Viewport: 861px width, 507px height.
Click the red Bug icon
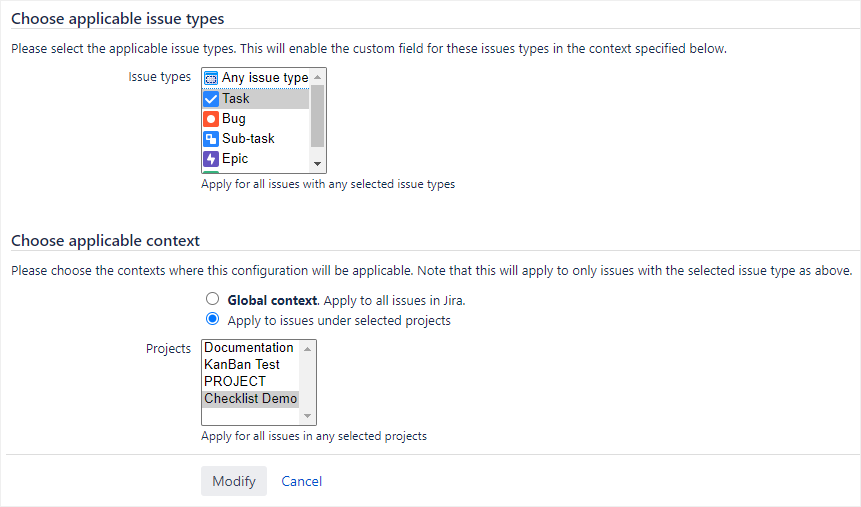click(211, 119)
